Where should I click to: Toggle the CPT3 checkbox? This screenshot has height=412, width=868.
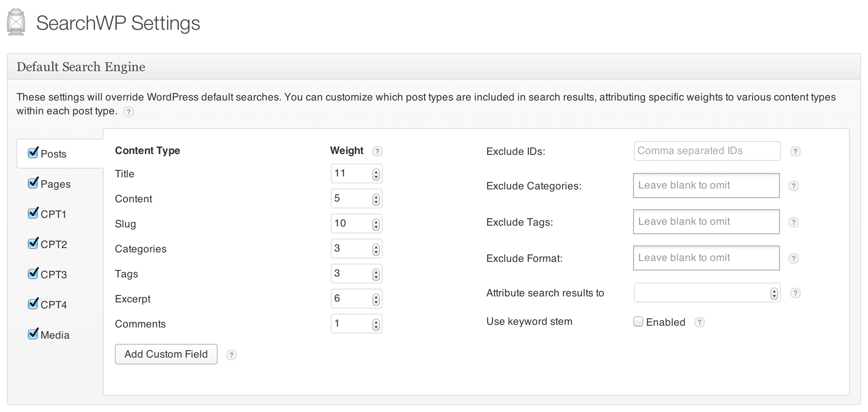pos(33,274)
